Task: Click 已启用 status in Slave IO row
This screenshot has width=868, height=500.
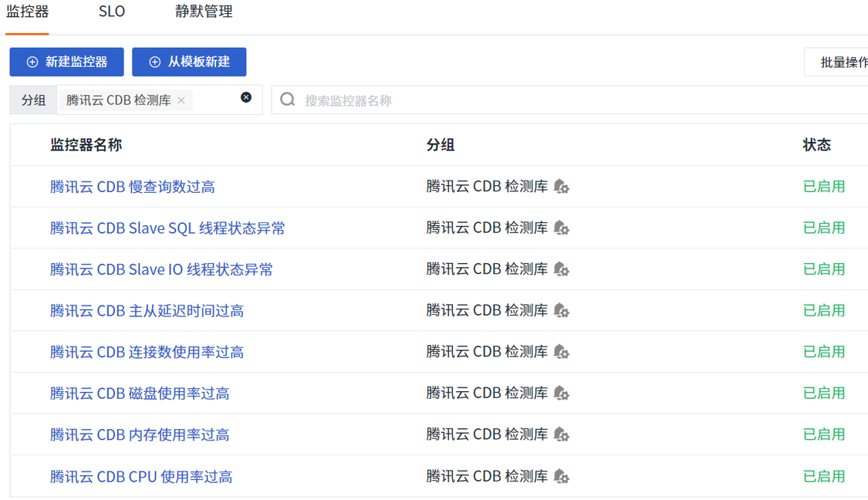Action: tap(824, 269)
